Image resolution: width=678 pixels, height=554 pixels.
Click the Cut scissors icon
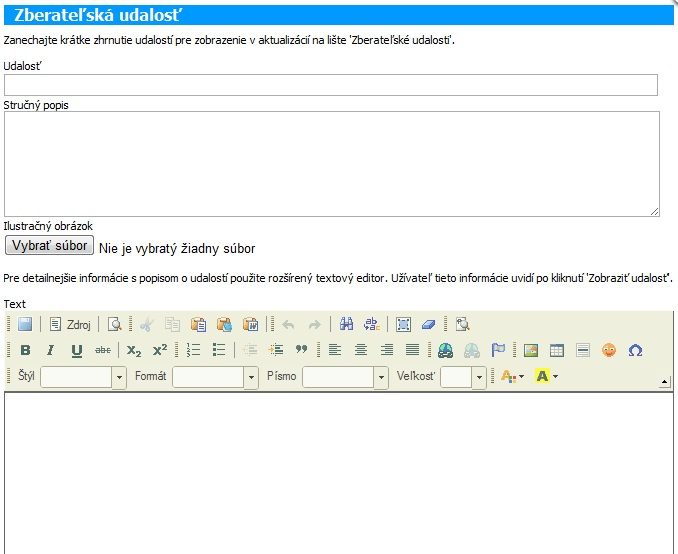[147, 324]
